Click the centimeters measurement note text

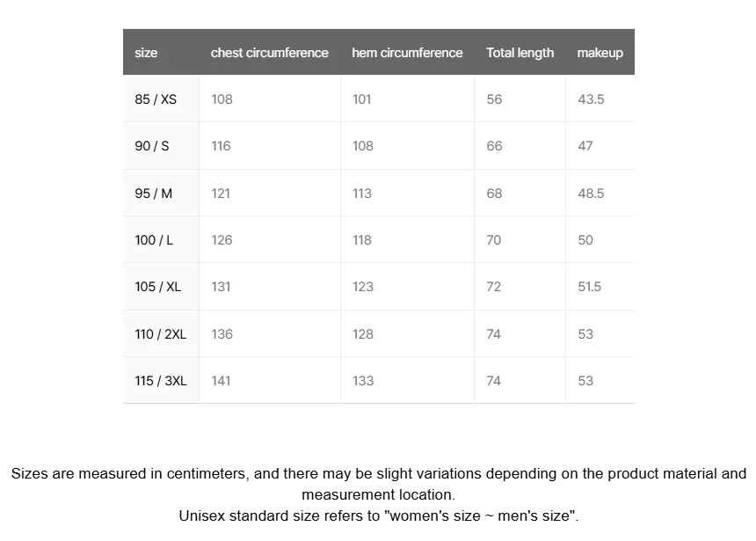(x=379, y=484)
